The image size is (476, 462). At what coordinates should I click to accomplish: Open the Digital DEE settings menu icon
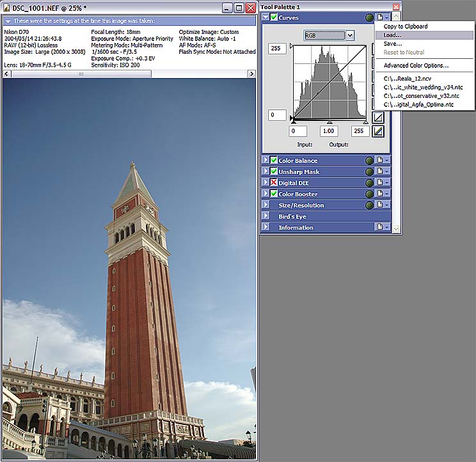382,183
